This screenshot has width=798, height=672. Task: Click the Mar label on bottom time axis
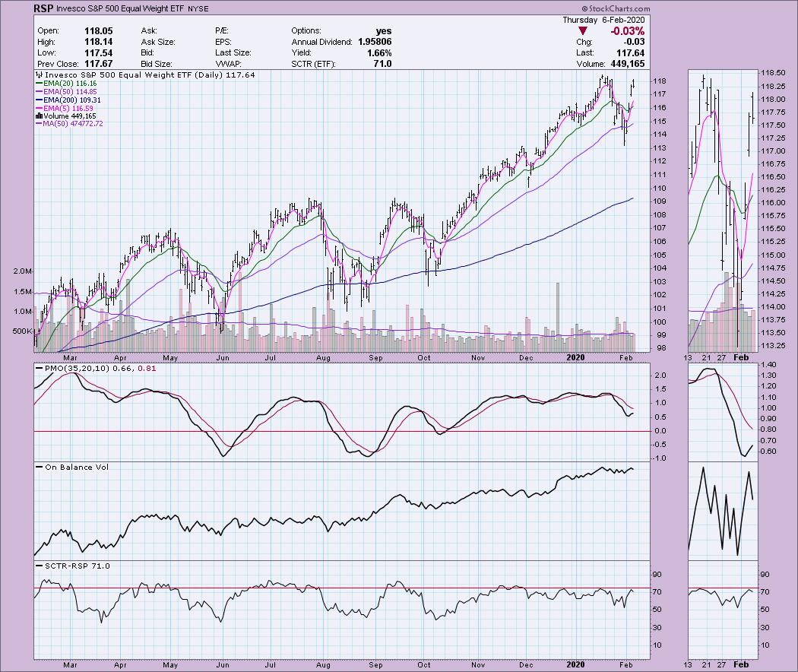[x=70, y=665]
